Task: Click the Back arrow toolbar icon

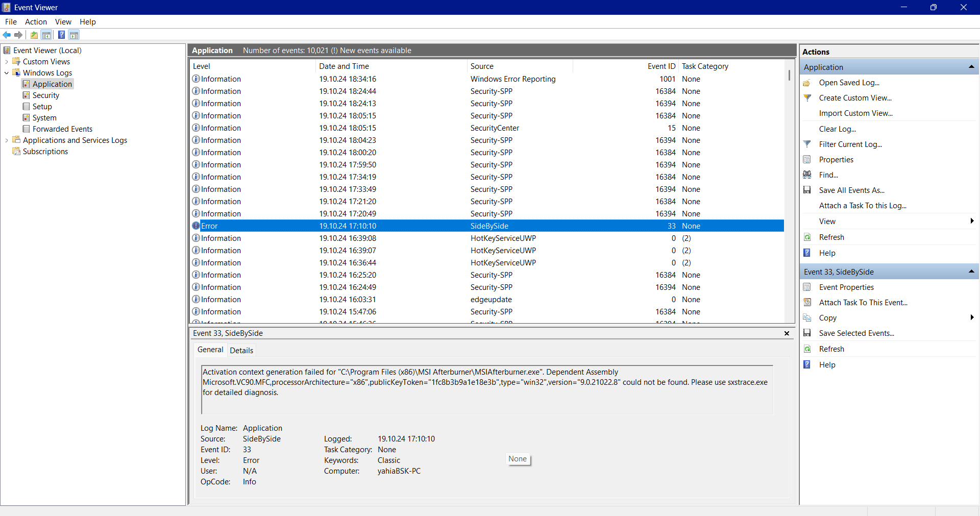Action: (7, 35)
